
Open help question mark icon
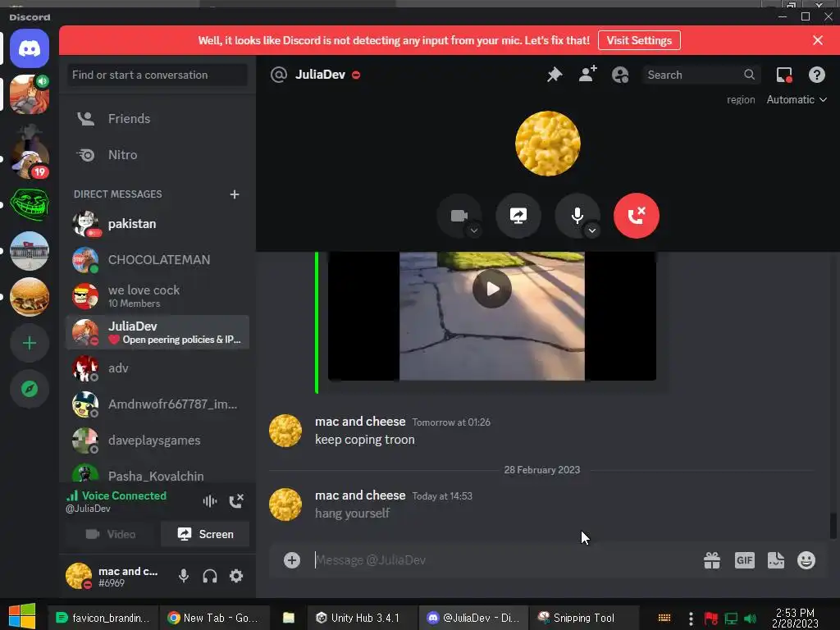(816, 75)
